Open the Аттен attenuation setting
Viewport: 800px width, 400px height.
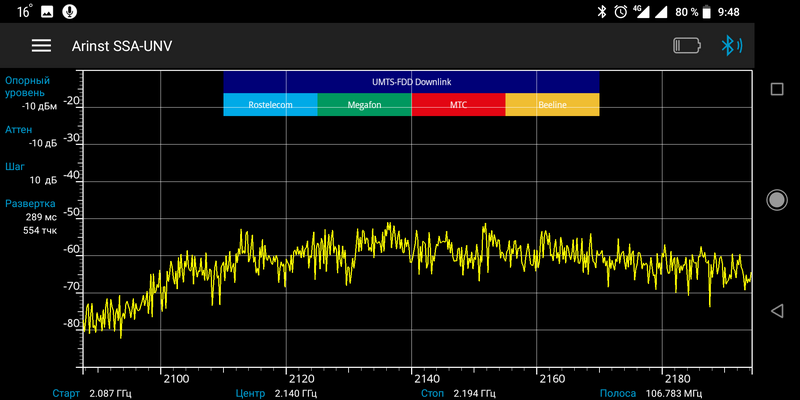(x=30, y=136)
